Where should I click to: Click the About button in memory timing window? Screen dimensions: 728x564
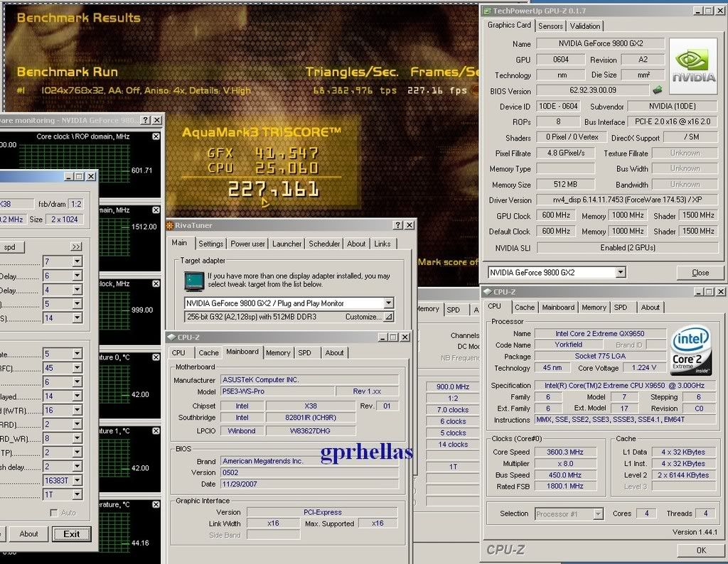28,534
